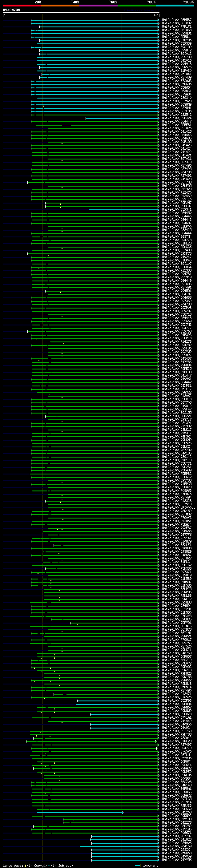
Task: Click the red ~20% identity legend segment
Action: (22, 6)
